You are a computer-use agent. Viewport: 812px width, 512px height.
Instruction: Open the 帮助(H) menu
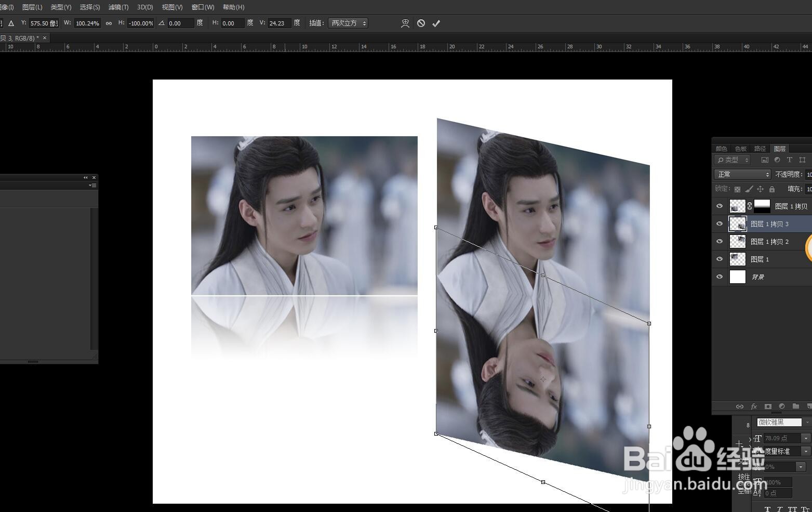[233, 7]
